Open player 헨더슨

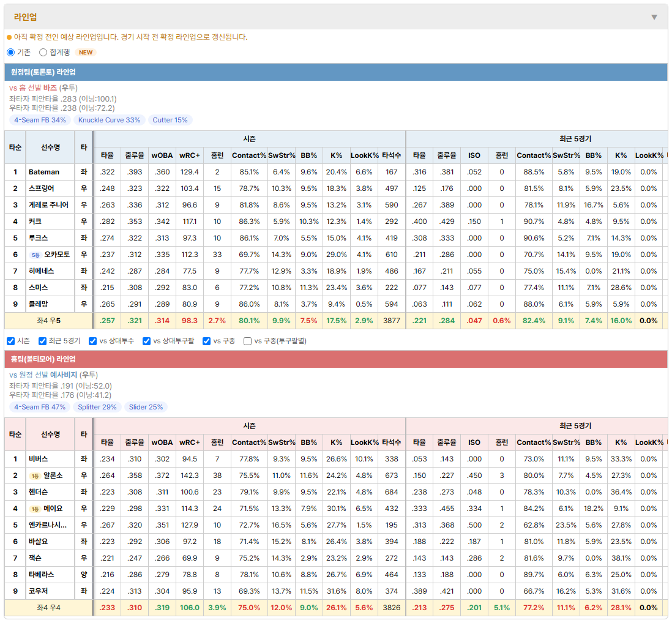click(x=38, y=492)
